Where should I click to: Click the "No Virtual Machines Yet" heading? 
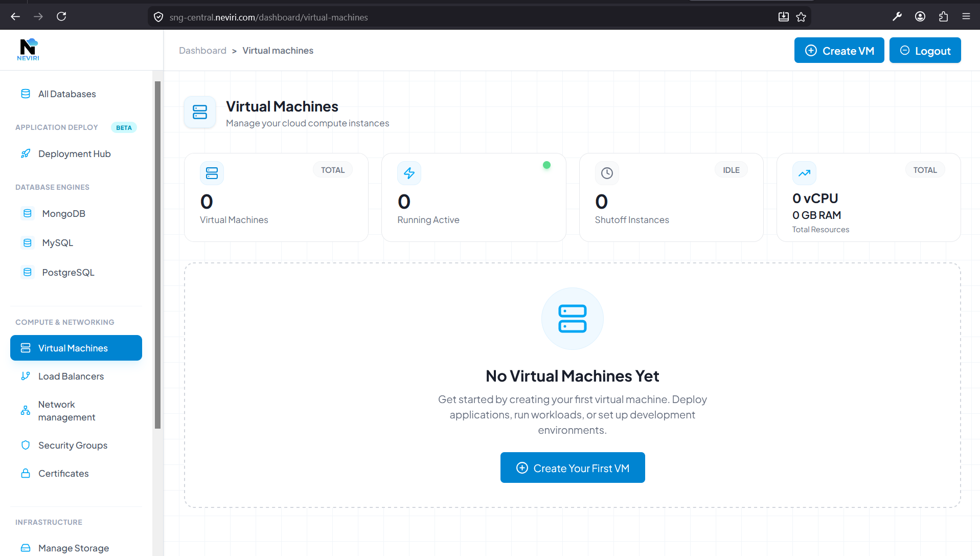[x=572, y=376]
